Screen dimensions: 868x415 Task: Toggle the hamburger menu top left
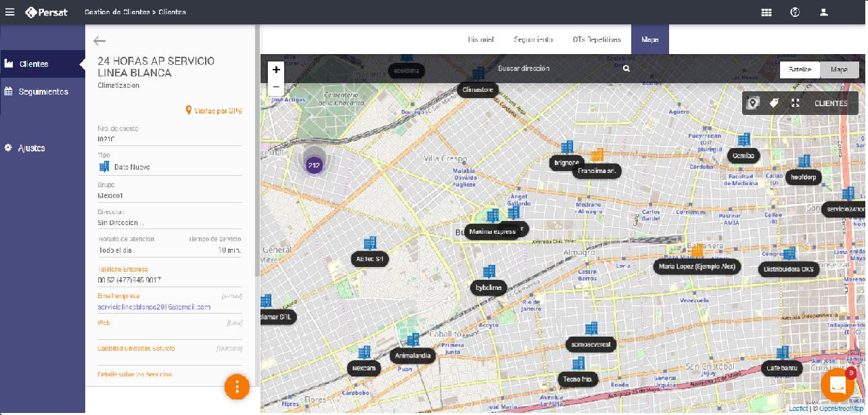tap(10, 11)
